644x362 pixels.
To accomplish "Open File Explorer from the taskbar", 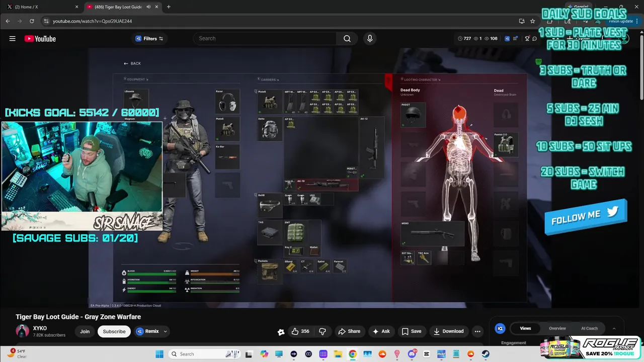I will (338, 354).
